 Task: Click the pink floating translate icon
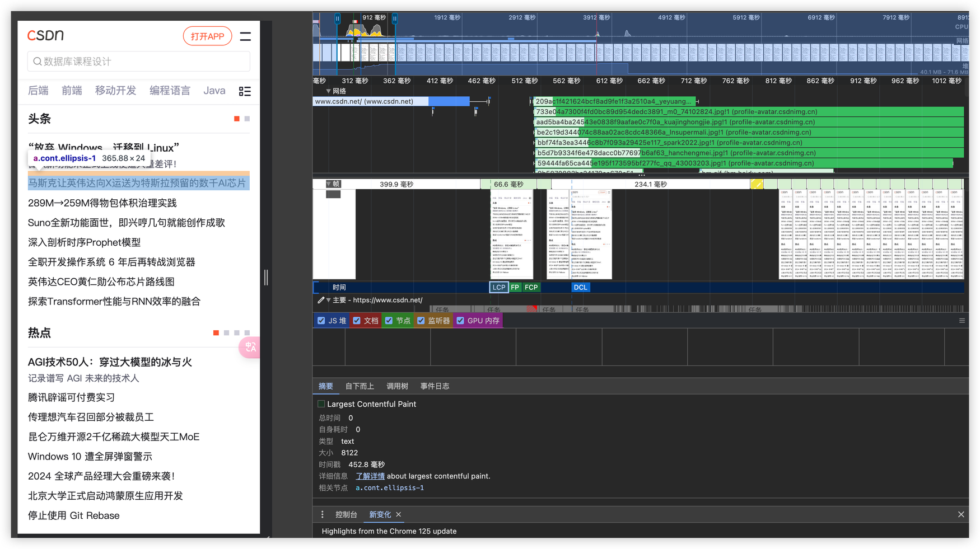[250, 348]
